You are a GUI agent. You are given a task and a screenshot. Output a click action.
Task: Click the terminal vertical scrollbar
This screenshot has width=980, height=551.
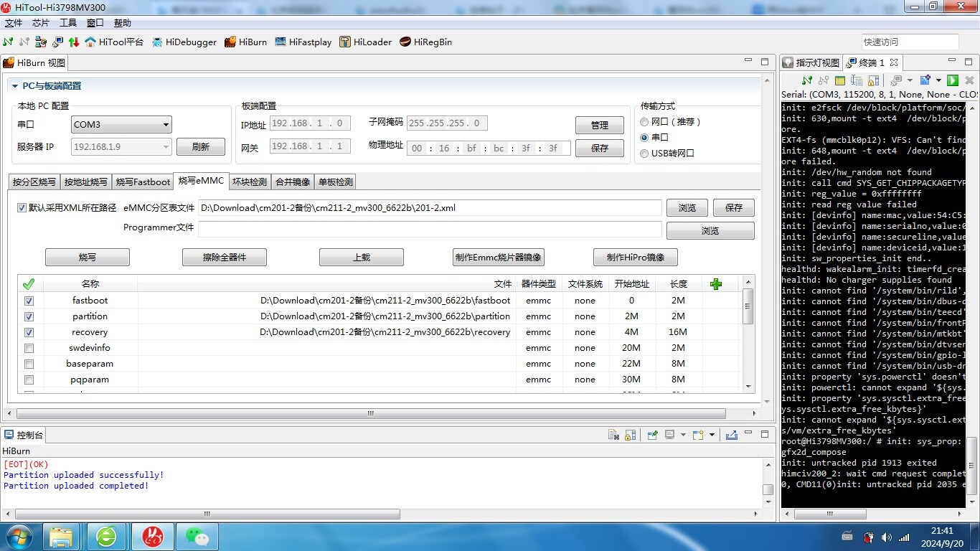click(973, 464)
